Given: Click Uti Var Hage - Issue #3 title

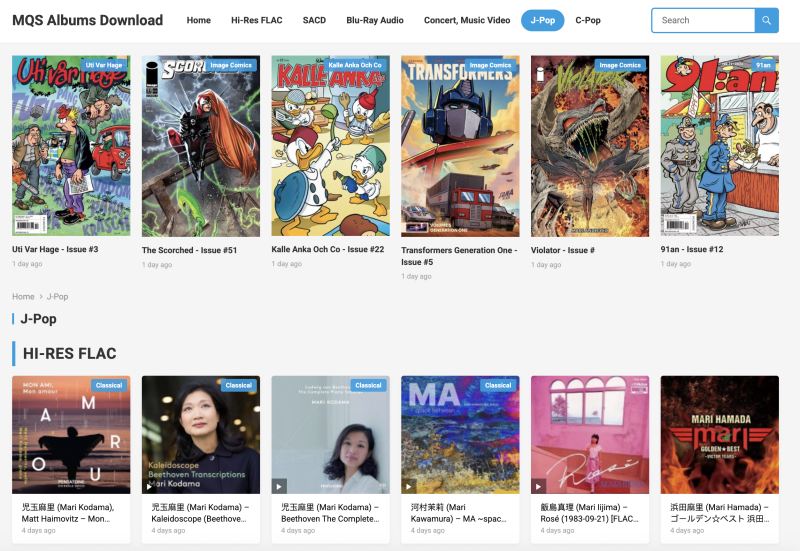Looking at the screenshot, I should pos(55,249).
